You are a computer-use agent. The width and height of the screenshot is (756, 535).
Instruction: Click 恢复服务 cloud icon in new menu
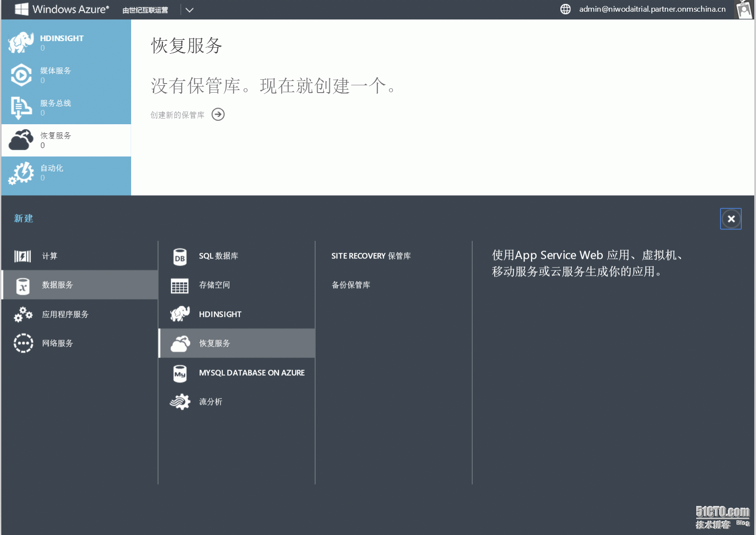(180, 344)
